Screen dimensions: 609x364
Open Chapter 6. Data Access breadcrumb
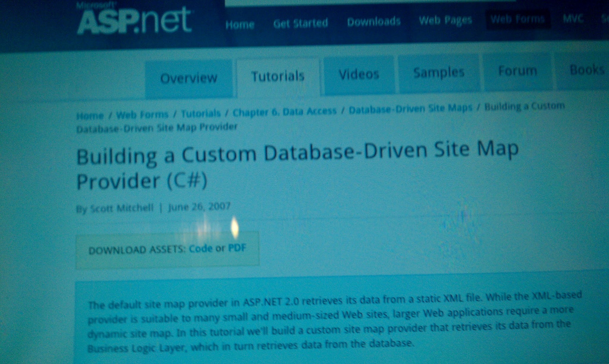284,111
